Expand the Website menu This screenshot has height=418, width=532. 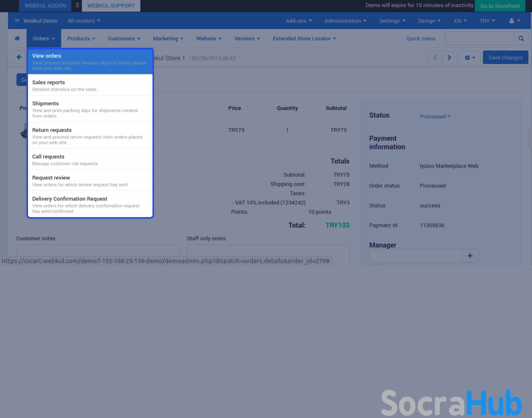tap(209, 38)
